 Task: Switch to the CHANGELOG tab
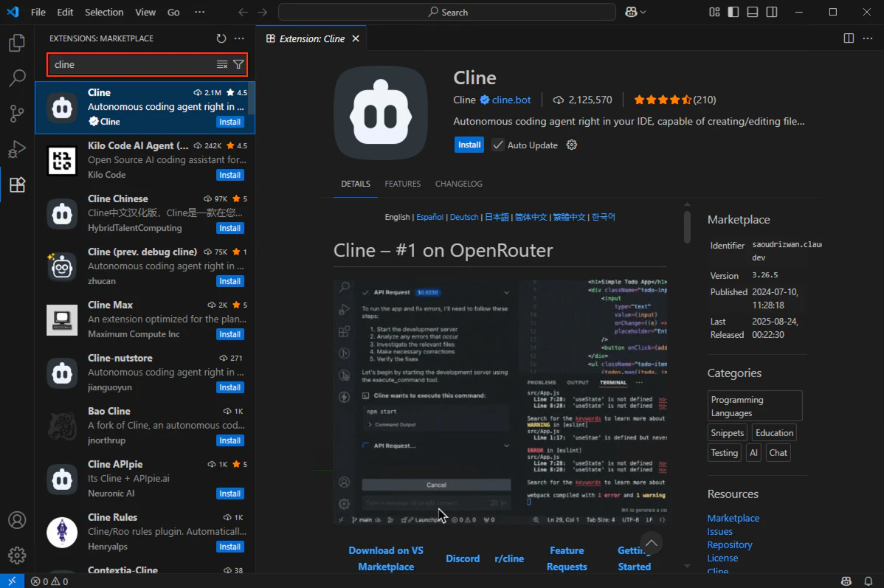click(459, 184)
